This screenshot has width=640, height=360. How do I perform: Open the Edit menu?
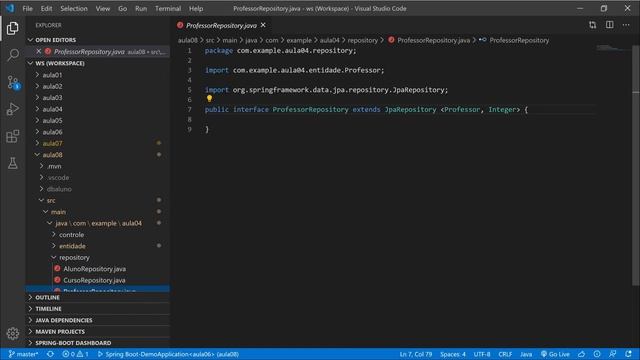[46, 8]
